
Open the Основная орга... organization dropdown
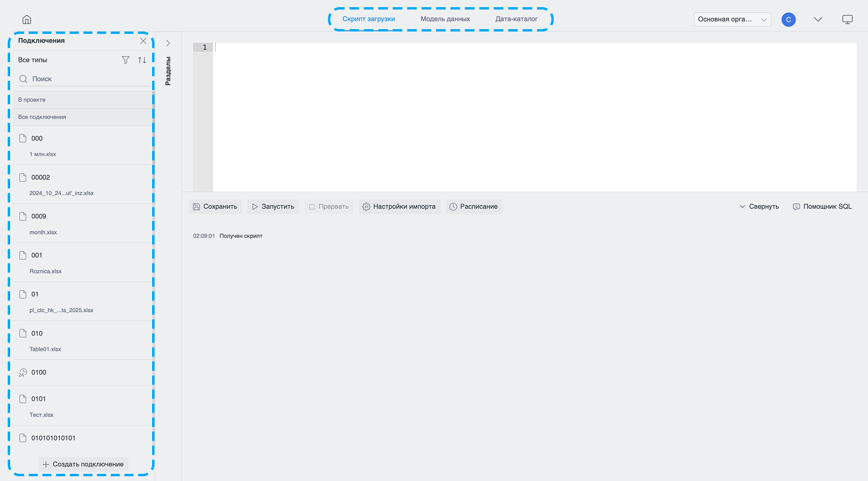tap(733, 20)
